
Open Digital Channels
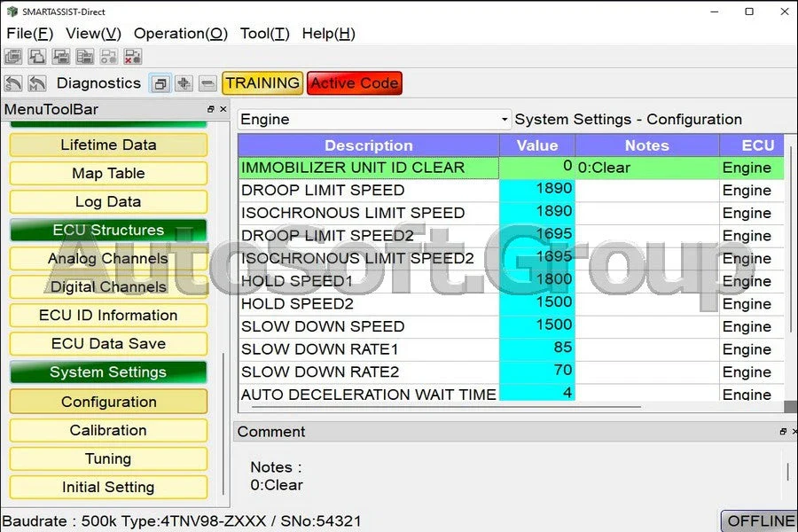[x=108, y=287]
